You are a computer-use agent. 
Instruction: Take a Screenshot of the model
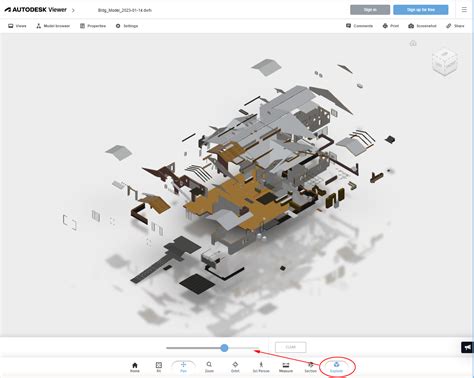click(x=422, y=26)
